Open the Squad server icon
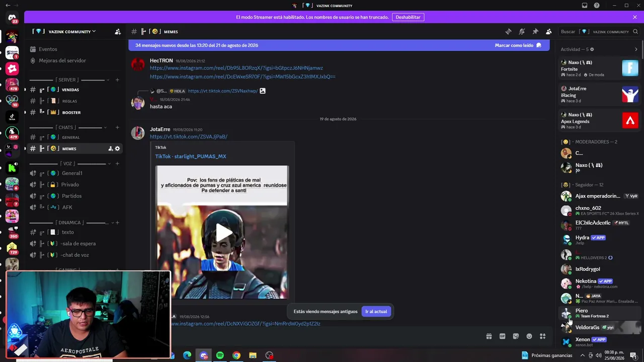Viewport: 644px width, 362px height. pos(12,53)
